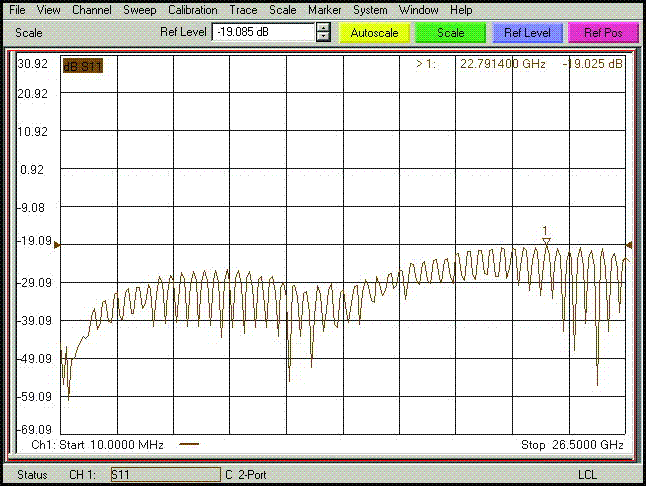
Task: Click the 10.92 y-axis label
Action: pos(33,132)
